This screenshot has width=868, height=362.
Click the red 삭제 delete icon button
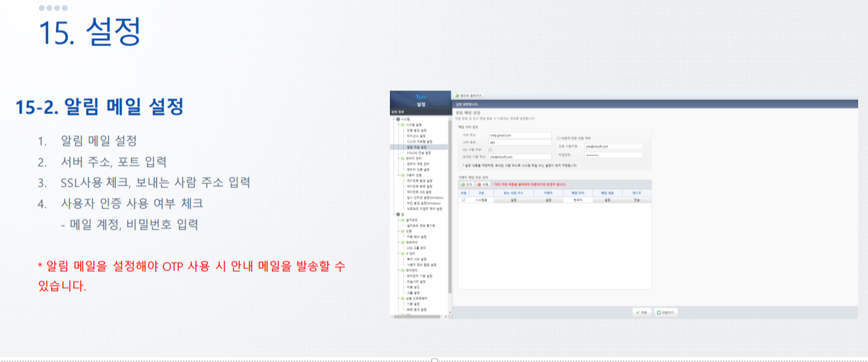tap(483, 184)
